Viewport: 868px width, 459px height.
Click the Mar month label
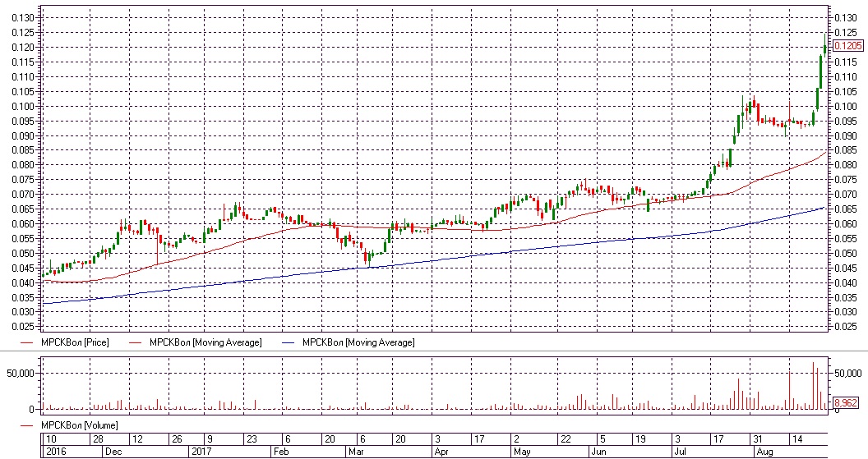point(356,452)
